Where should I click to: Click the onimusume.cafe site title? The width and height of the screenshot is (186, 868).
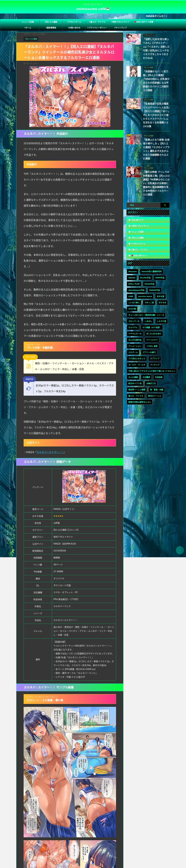click(93, 9)
